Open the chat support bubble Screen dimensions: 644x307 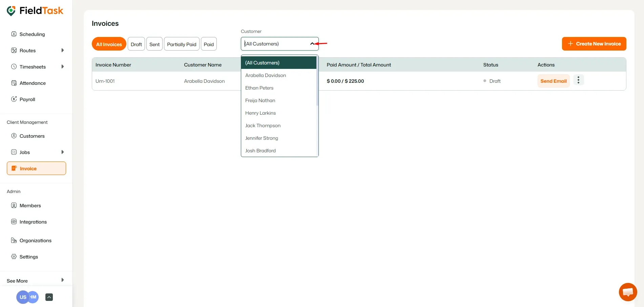[628, 292]
